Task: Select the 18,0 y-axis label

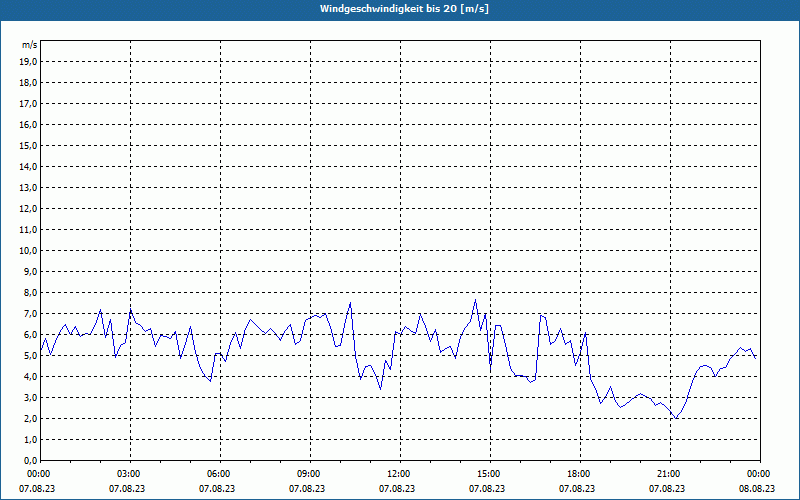Action: point(29,83)
